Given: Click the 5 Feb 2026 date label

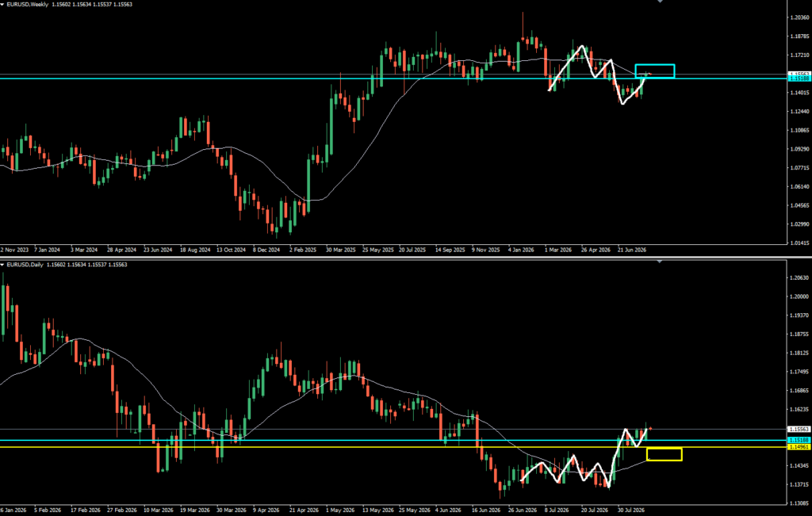Looking at the screenshot, I should (x=47, y=510).
